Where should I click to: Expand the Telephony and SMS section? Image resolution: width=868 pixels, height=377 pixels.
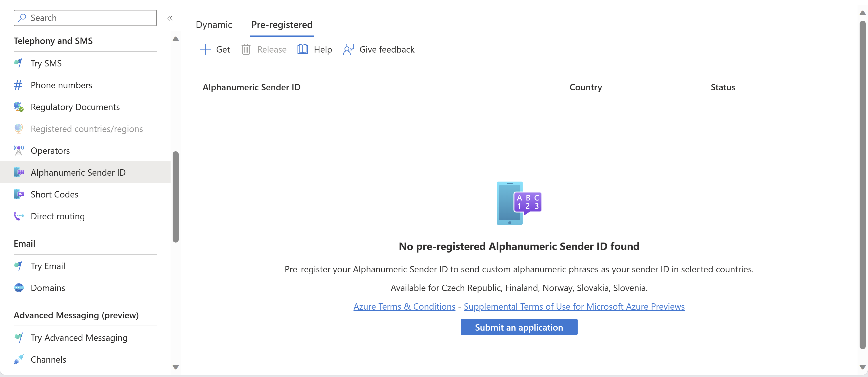pyautogui.click(x=54, y=40)
